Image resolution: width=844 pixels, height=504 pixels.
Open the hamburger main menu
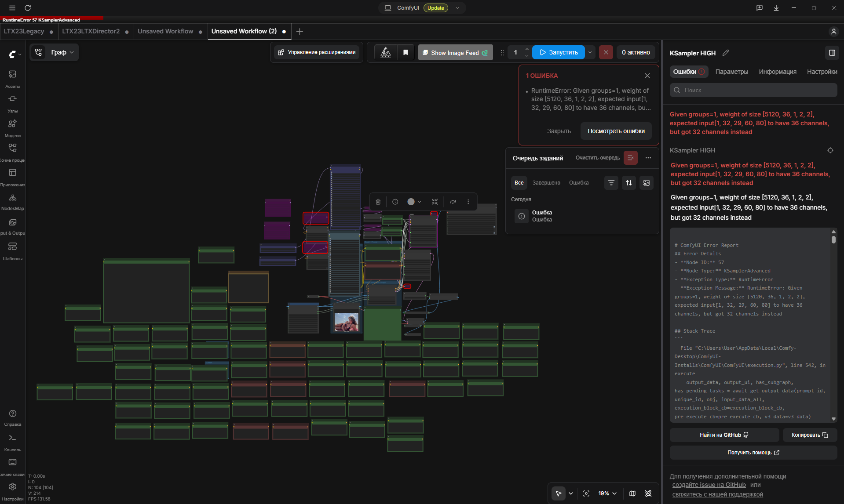(x=12, y=8)
